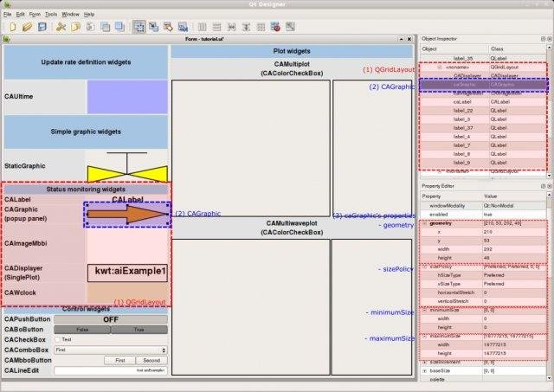This screenshot has width=554, height=392.
Task: Click the Save Form floppy icon
Action: coord(42,27)
